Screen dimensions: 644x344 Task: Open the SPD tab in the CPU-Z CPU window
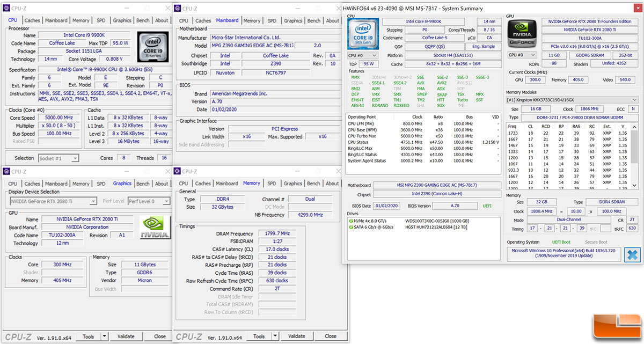(x=101, y=20)
